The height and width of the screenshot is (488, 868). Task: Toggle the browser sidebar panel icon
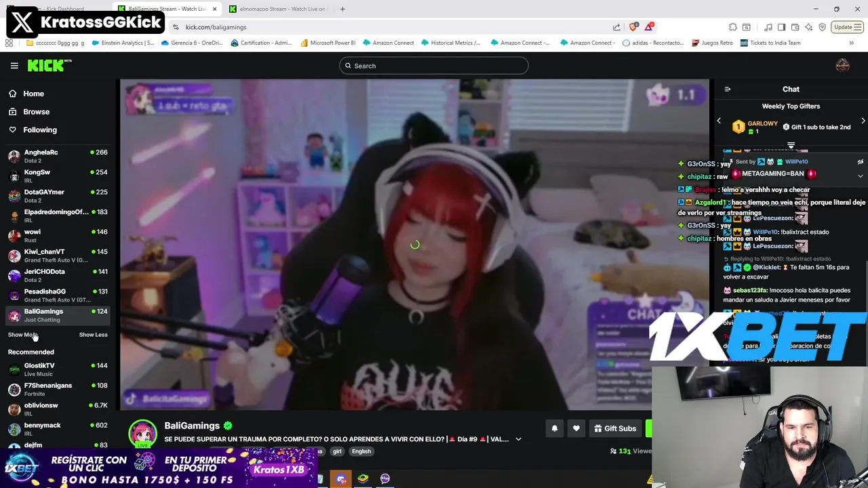(x=781, y=27)
